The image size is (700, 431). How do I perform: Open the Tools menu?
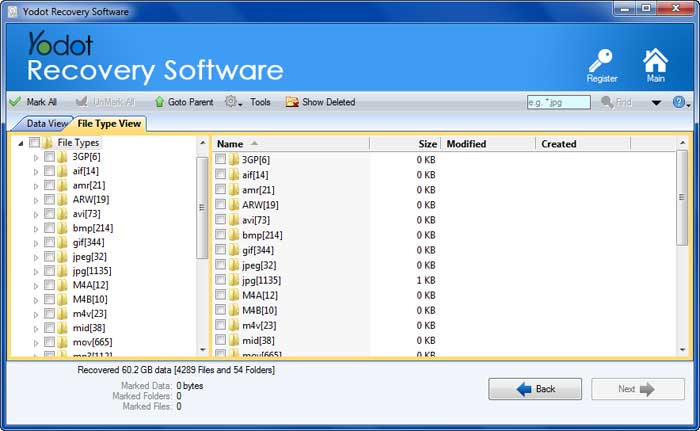pos(260,102)
